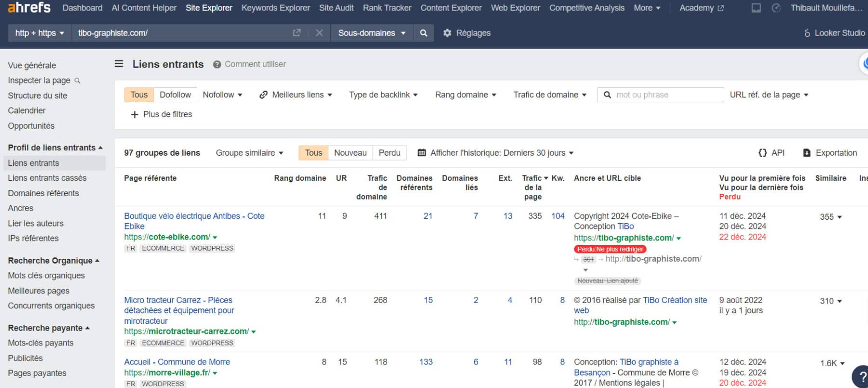This screenshot has height=388, width=868.
Task: Collapse Recherche payante section
Action: [x=49, y=328]
